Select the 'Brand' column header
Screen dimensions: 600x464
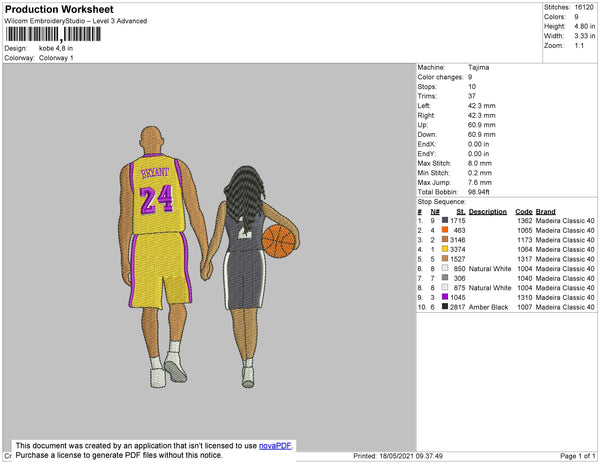tap(546, 212)
